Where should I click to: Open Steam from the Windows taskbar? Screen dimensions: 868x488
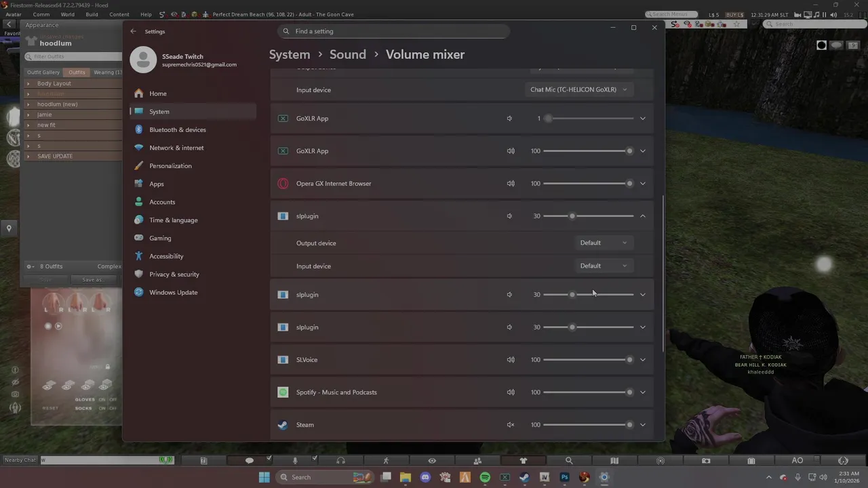pos(524,477)
